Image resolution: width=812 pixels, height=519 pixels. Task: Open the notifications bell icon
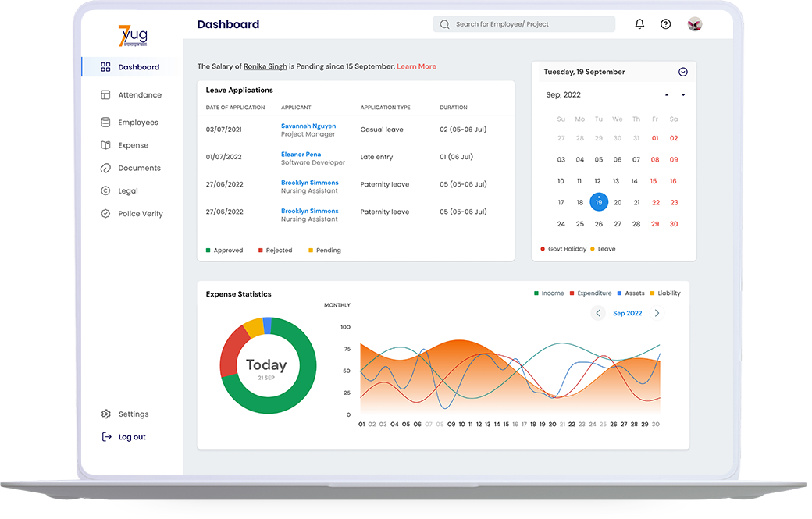[639, 24]
